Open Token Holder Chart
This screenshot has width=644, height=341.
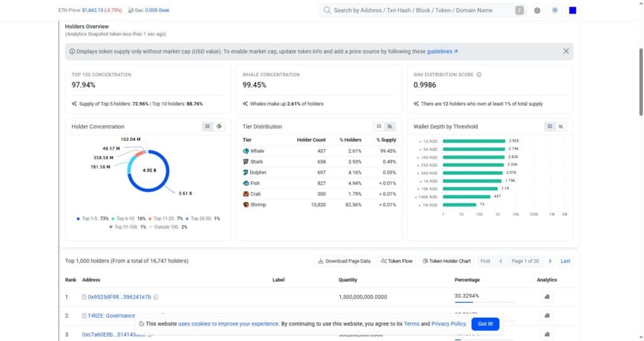click(x=446, y=261)
